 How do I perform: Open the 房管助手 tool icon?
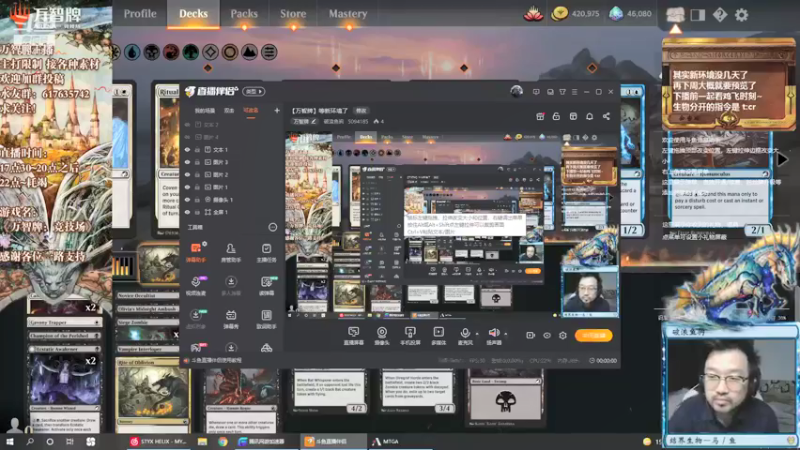click(231, 252)
